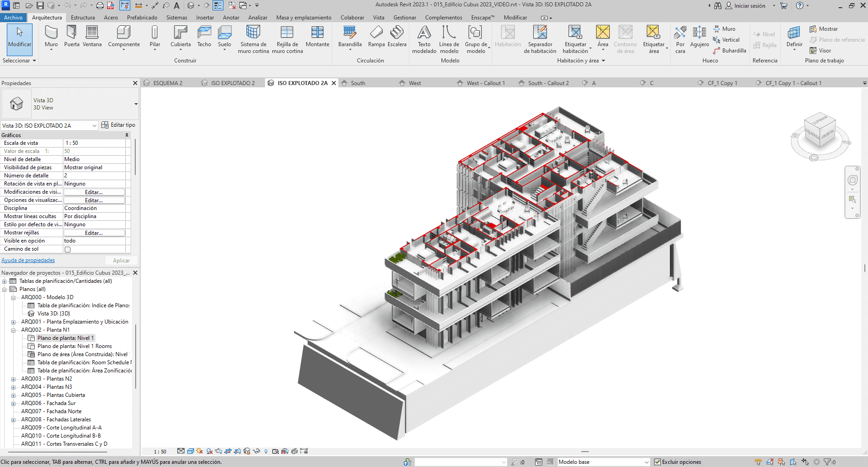Open visual style icon in view control bar
Screen dimensions: 868x467
pyautogui.click(x=190, y=451)
